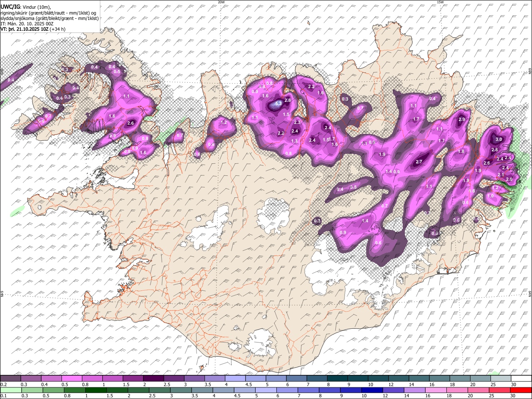The height and width of the screenshot is (399, 532).
Task: Select the 1.0 value on east coast
Action: (x=490, y=196)
